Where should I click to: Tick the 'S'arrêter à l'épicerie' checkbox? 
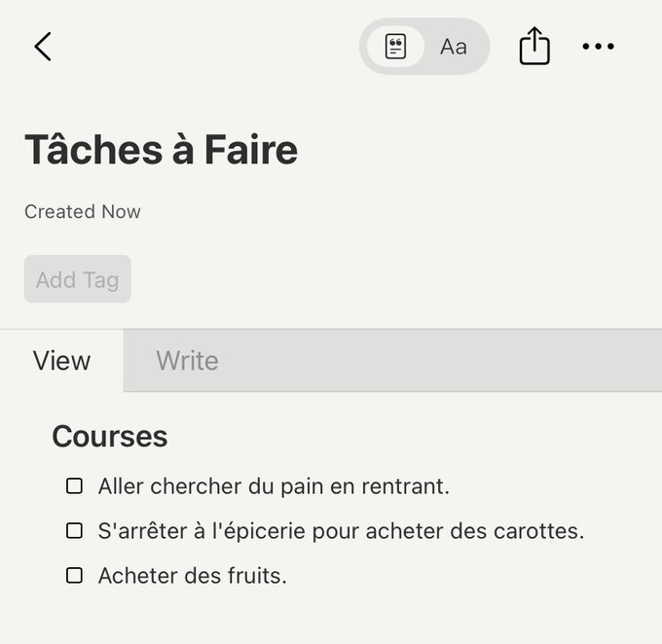tap(74, 531)
